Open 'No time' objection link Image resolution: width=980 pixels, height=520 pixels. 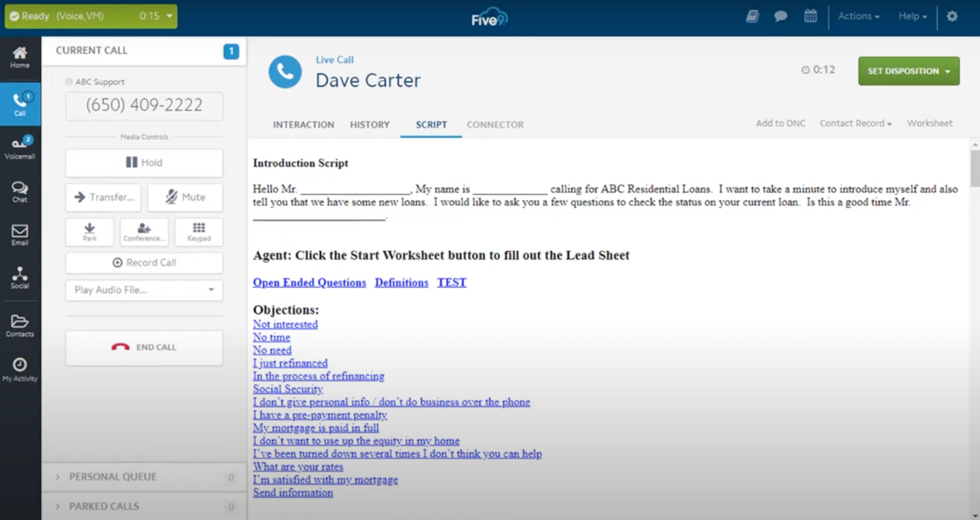pos(271,337)
